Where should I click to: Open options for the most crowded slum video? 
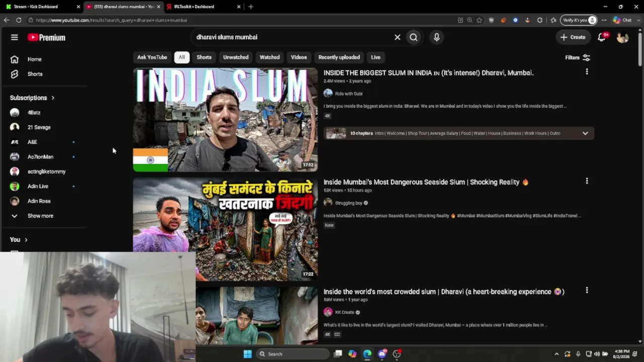587,291
